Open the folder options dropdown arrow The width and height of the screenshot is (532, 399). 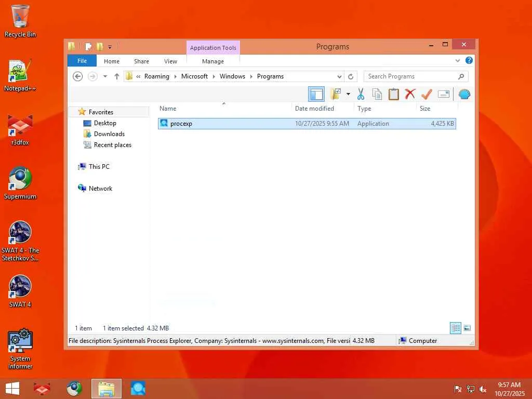coord(348,94)
